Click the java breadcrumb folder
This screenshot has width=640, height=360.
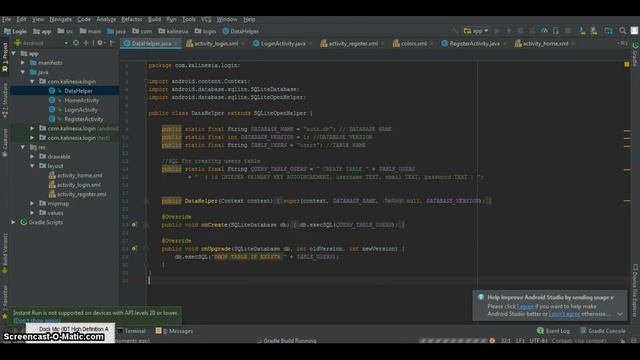tap(117, 31)
